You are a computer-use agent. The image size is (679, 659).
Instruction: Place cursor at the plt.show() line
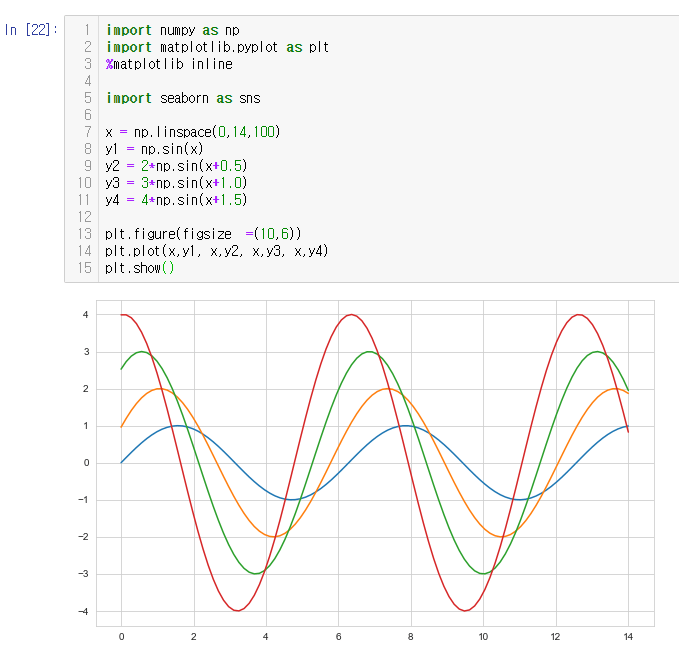(140, 268)
